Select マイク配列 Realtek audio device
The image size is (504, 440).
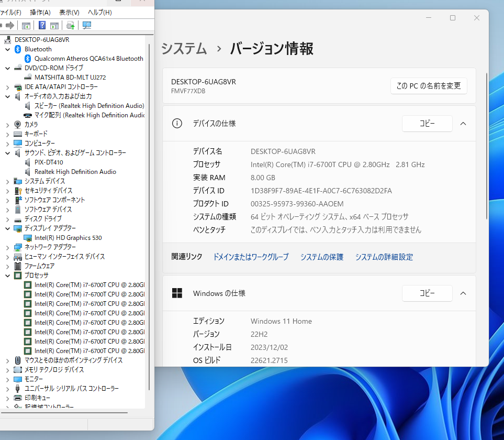(89, 115)
